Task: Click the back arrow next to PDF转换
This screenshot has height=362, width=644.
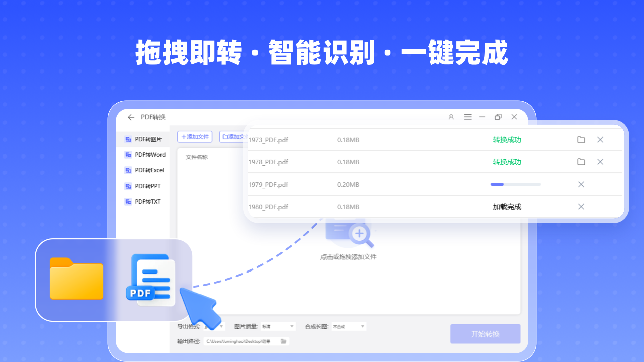Action: tap(131, 117)
